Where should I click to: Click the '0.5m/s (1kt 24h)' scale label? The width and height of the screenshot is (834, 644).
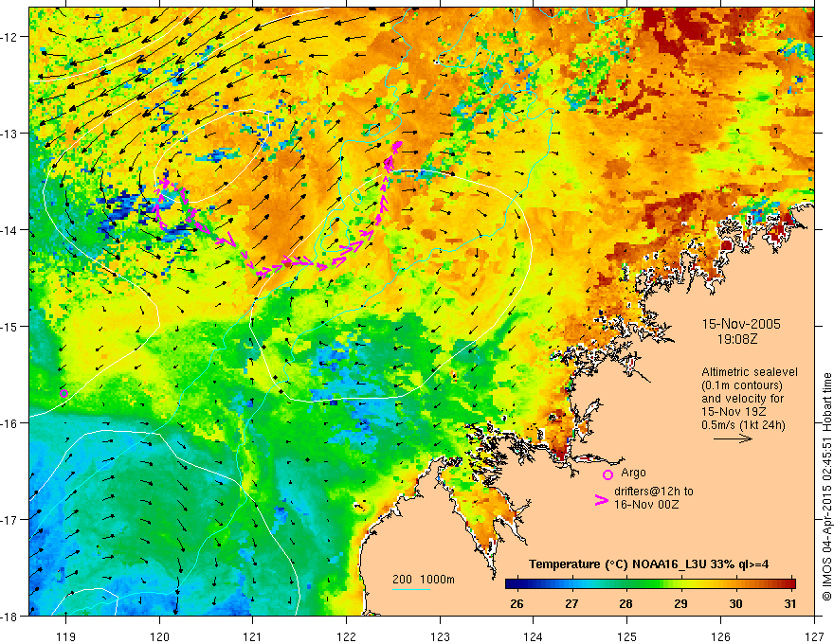[743, 425]
